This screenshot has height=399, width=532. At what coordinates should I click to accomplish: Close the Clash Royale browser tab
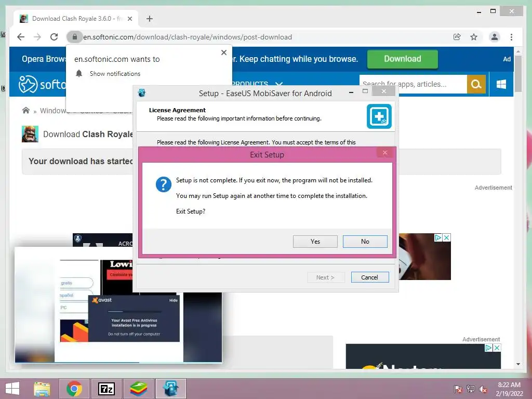coord(129,19)
